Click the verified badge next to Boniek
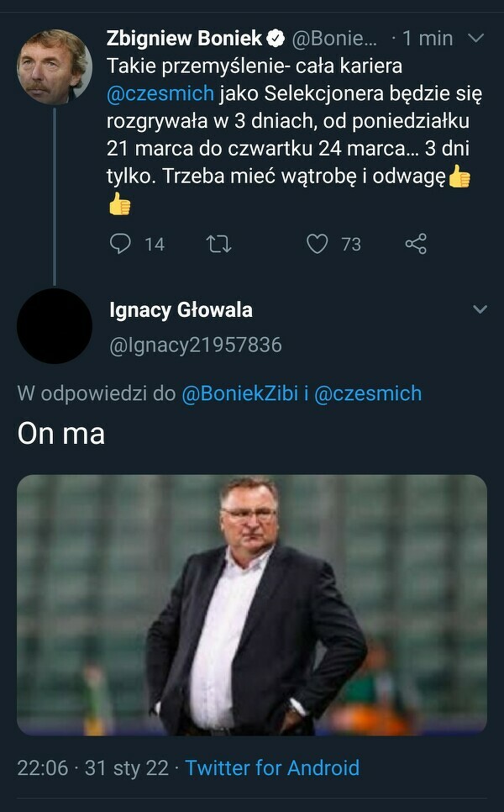The height and width of the screenshot is (812, 504). coord(276,38)
